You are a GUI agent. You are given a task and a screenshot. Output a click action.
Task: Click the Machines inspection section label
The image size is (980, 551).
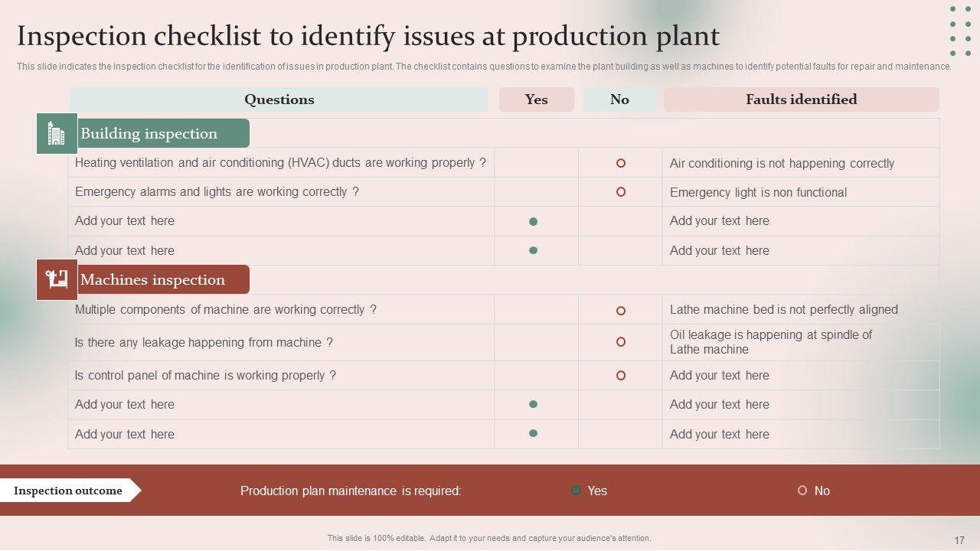[152, 280]
